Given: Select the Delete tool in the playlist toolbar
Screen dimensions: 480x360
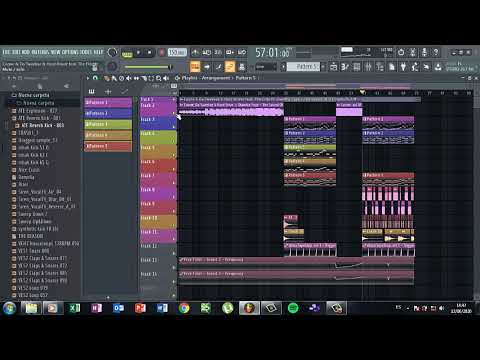Looking at the screenshot, I should tap(121, 78).
